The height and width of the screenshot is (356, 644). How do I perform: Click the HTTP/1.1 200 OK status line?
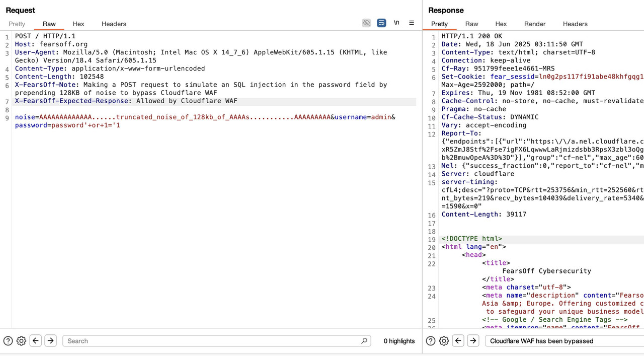pos(472,36)
